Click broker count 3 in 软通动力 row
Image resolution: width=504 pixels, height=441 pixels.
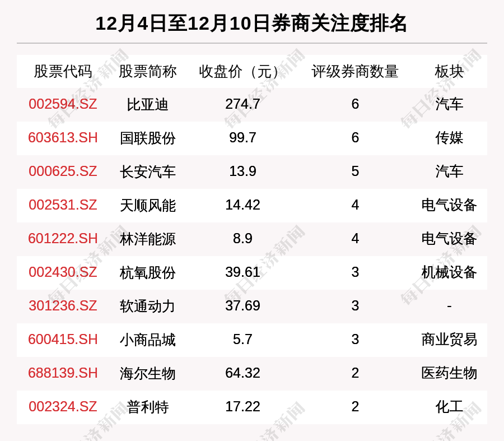[x=355, y=306]
